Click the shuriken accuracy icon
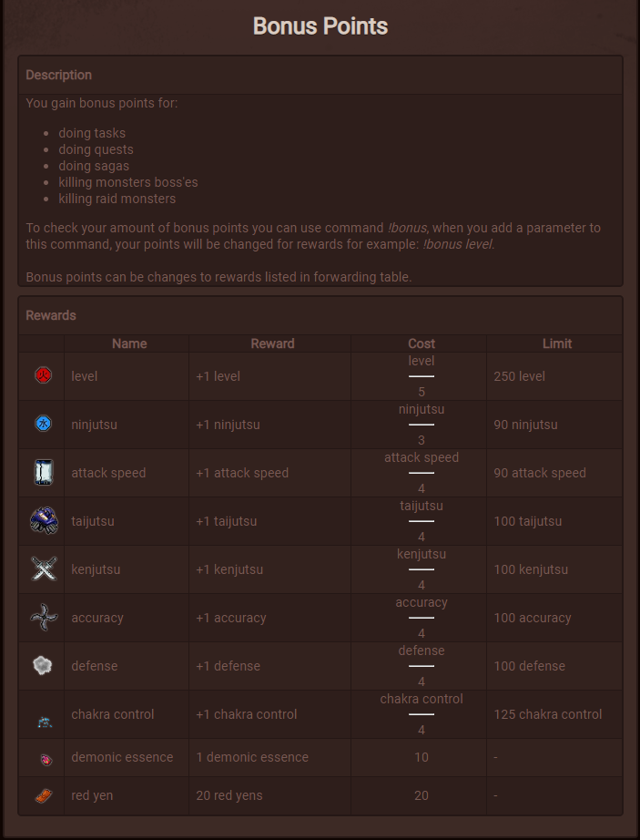This screenshot has height=840, width=640. tap(44, 617)
